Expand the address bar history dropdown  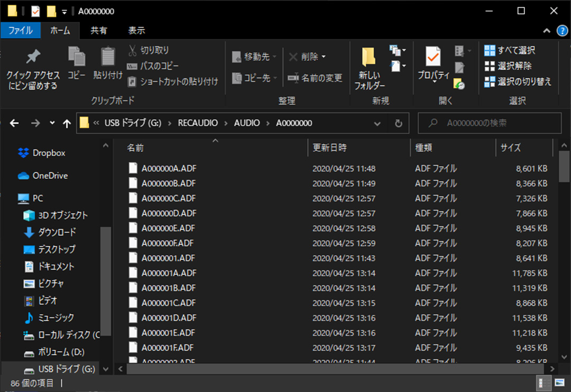[377, 124]
